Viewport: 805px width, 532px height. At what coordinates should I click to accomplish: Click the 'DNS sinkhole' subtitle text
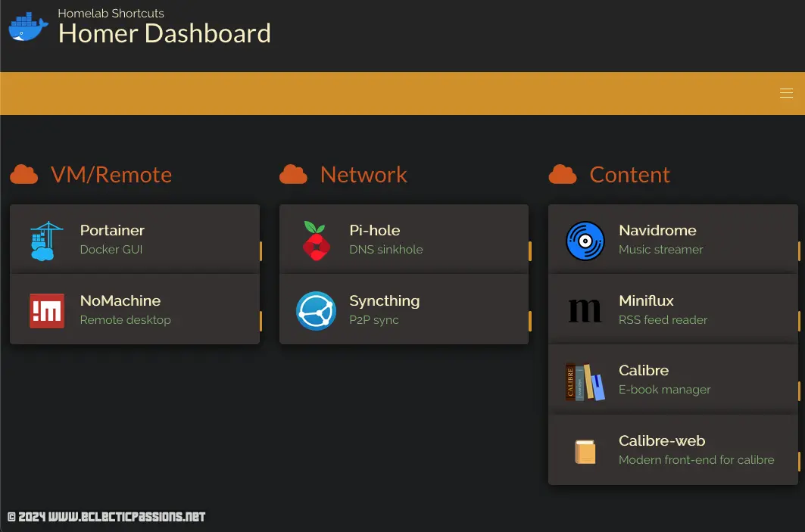[x=386, y=249]
